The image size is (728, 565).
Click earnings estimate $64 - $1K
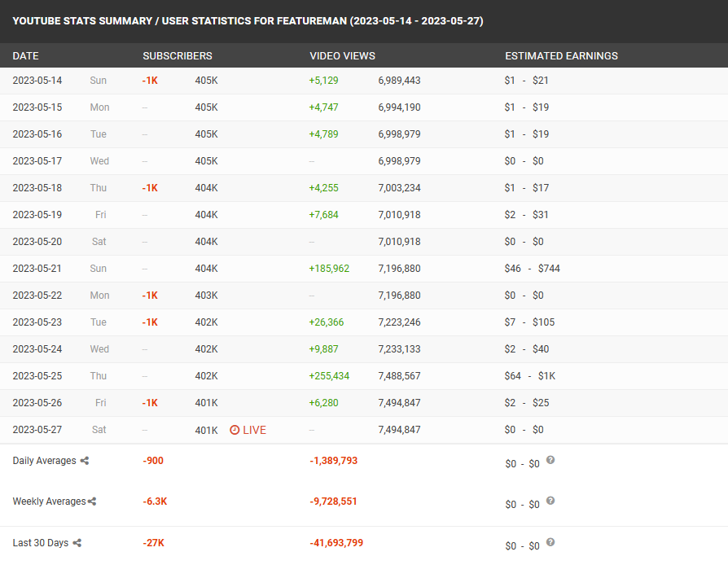pos(530,376)
